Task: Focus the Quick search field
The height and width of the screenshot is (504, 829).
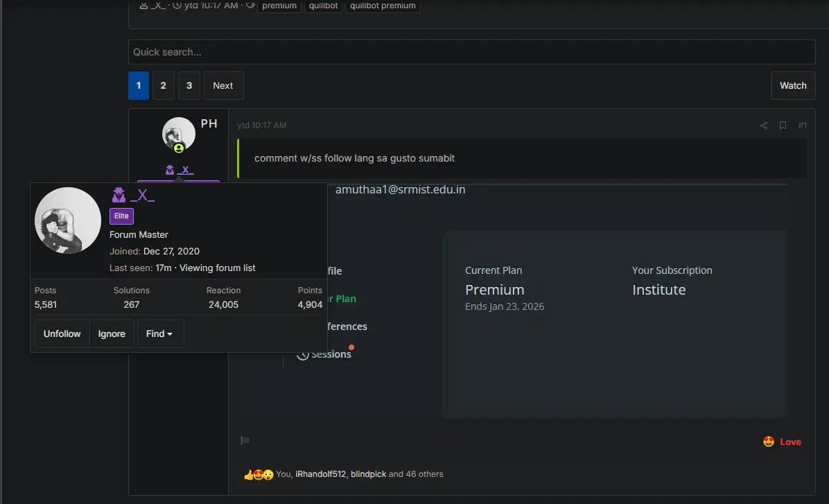Action: (471, 52)
